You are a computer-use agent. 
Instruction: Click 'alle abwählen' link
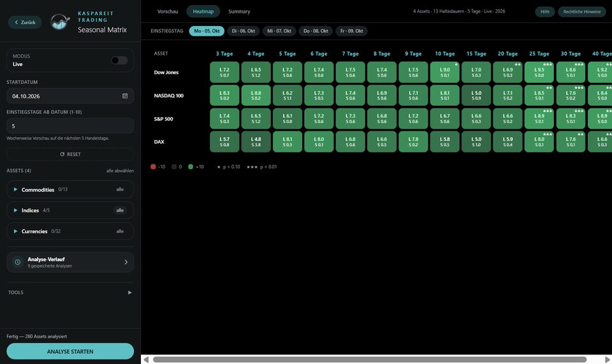(120, 170)
